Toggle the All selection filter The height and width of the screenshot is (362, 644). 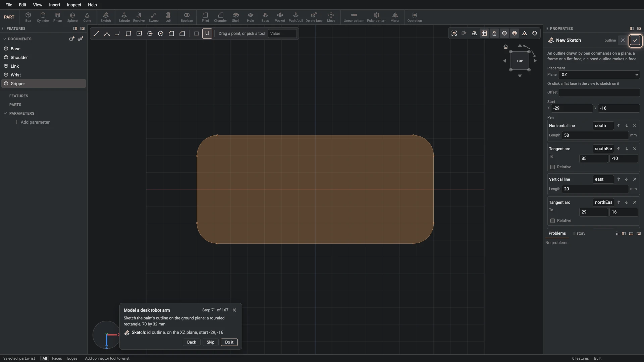click(45, 358)
